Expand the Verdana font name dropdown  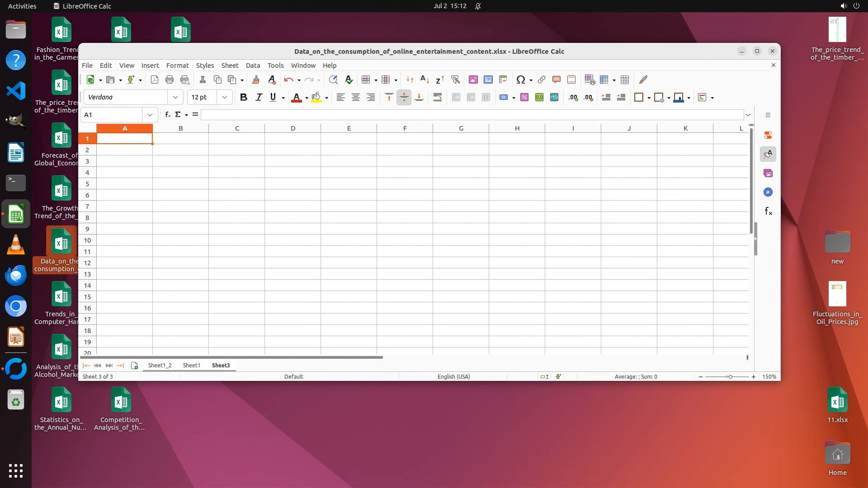coord(175,98)
